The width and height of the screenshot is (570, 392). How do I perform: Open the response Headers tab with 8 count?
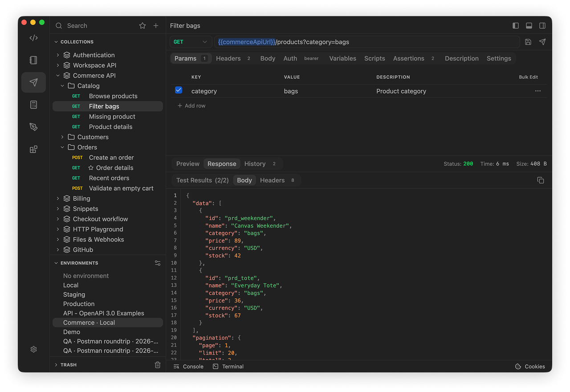click(278, 180)
